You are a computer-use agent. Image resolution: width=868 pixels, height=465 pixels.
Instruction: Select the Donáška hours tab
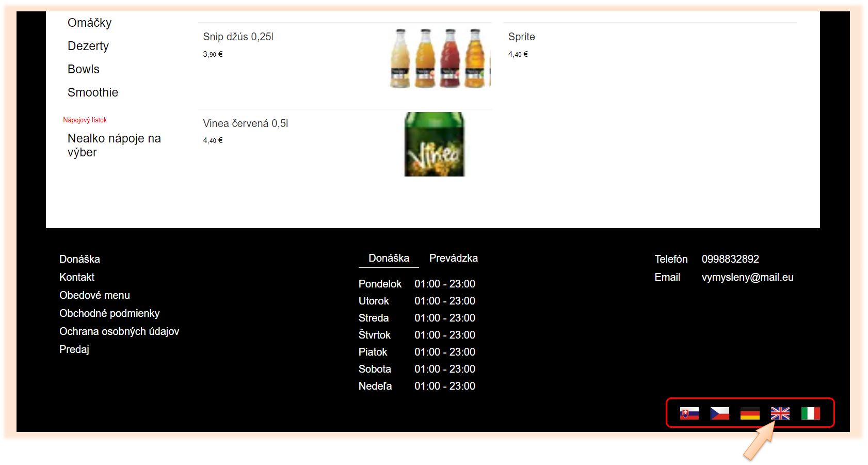click(x=389, y=258)
